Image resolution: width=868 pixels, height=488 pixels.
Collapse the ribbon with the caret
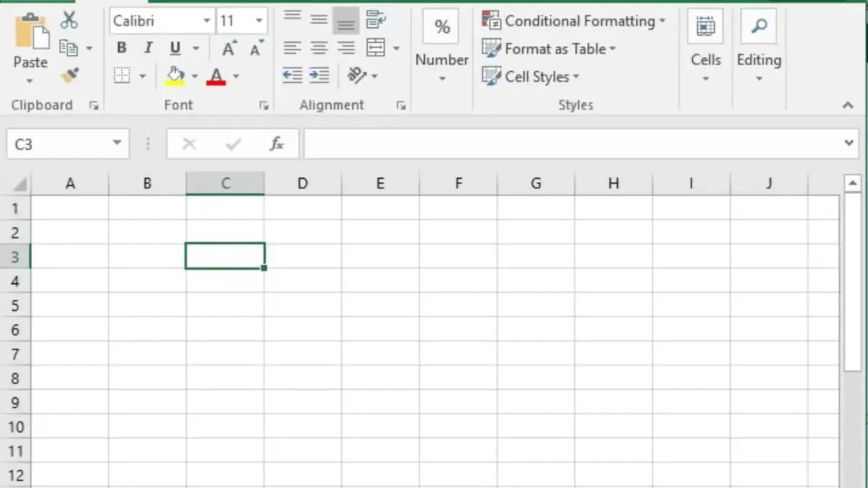848,106
